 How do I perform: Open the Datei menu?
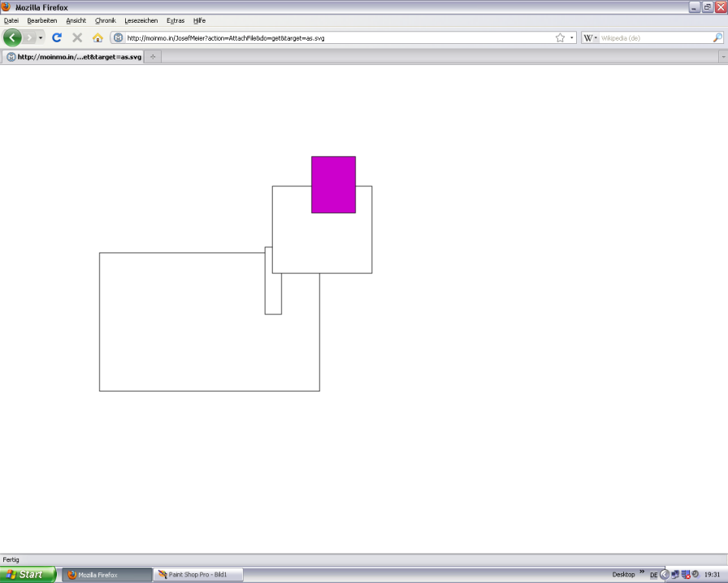11,20
